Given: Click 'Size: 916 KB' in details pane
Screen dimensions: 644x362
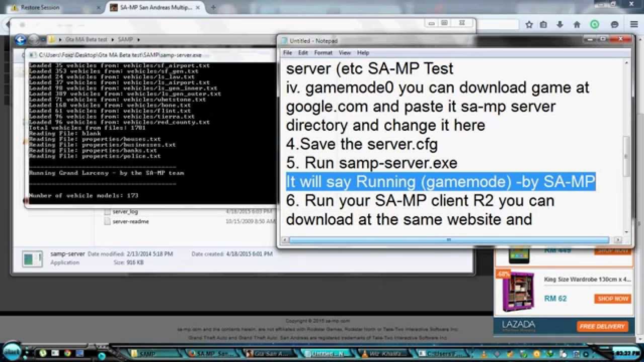Looking at the screenshot, I should (128, 262).
